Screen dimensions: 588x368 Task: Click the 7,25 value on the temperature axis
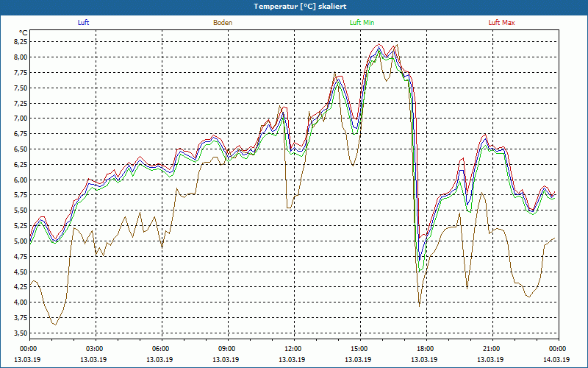point(21,103)
